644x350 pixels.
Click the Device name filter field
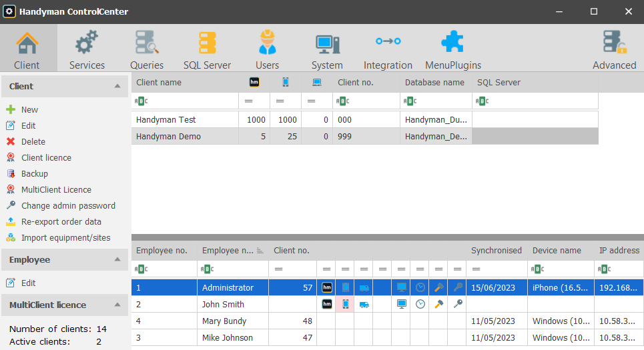pos(561,269)
